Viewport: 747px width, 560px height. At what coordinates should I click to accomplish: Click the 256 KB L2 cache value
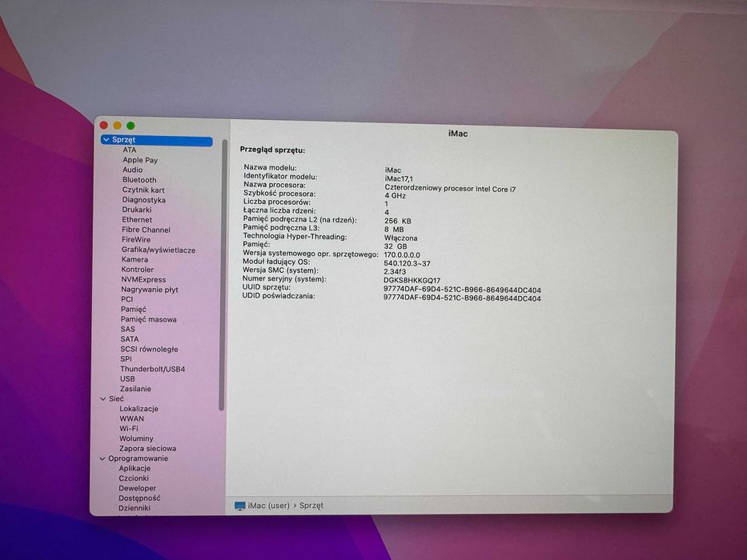pos(398,222)
